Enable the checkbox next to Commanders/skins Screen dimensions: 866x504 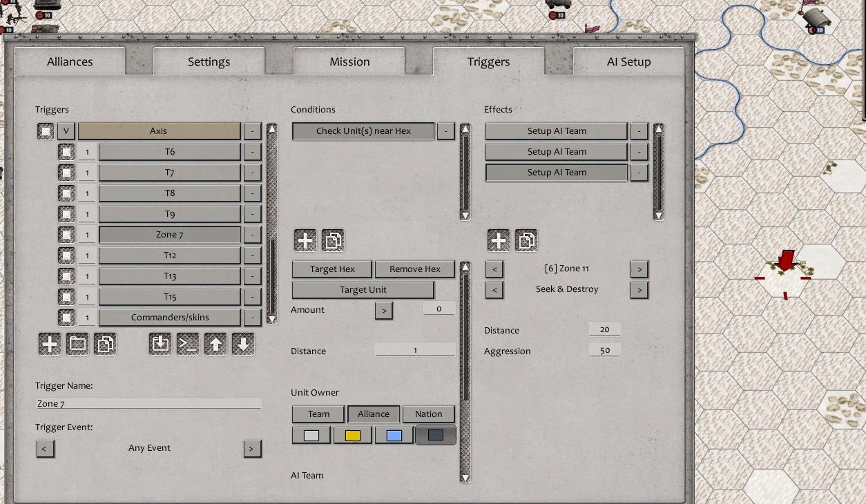click(66, 317)
